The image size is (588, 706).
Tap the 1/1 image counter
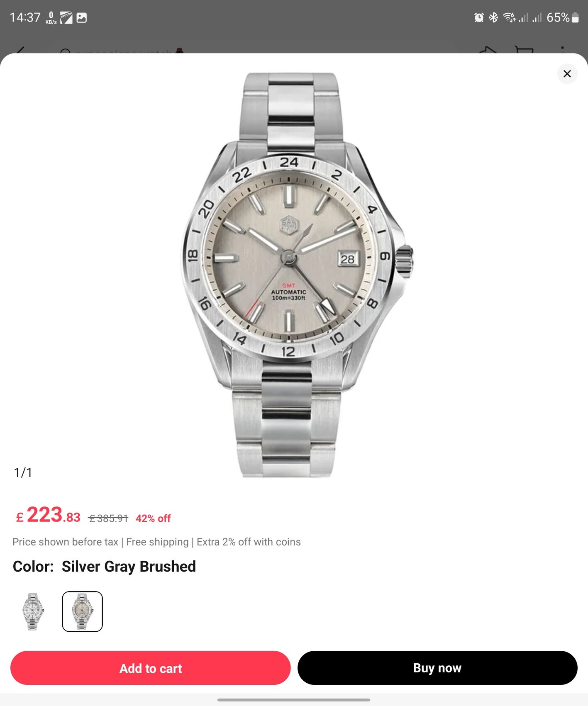[23, 472]
